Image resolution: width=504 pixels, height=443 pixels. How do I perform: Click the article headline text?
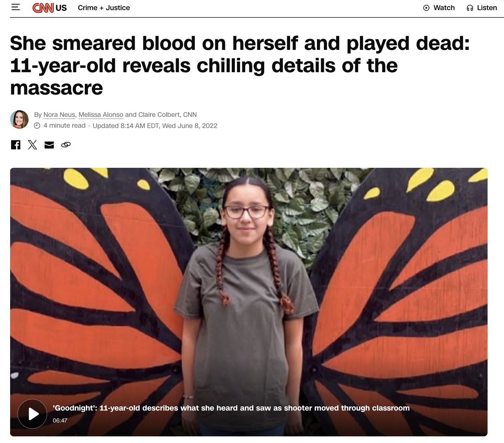(x=240, y=65)
